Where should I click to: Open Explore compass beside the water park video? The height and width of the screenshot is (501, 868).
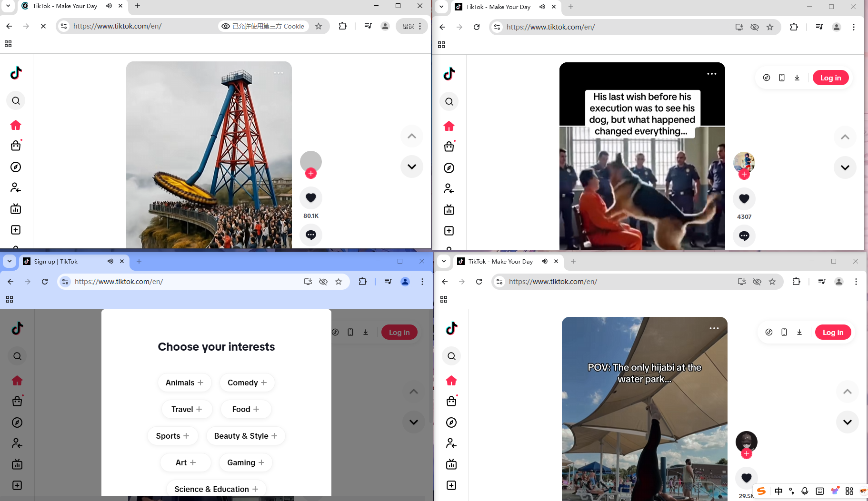click(451, 422)
